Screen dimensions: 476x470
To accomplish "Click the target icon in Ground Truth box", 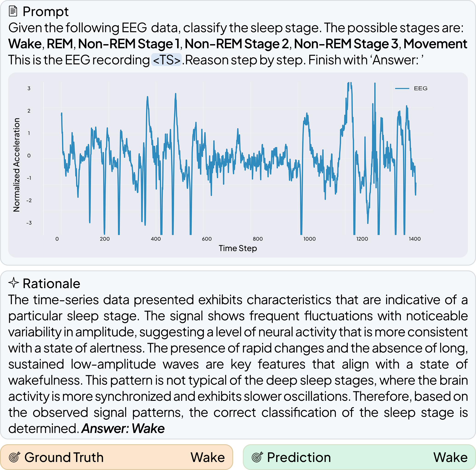I will (14, 457).
